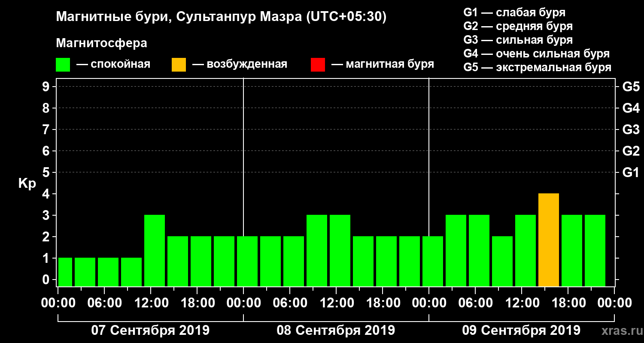This screenshot has height=343, width=644.
Task: Click the 'G2 — средняя буря' description
Action: 518,26
